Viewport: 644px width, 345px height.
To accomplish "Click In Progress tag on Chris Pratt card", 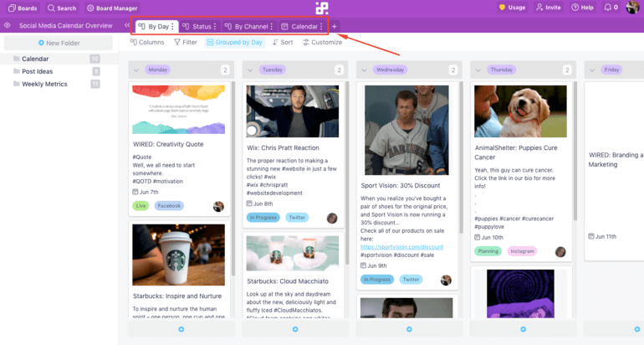I will click(263, 217).
